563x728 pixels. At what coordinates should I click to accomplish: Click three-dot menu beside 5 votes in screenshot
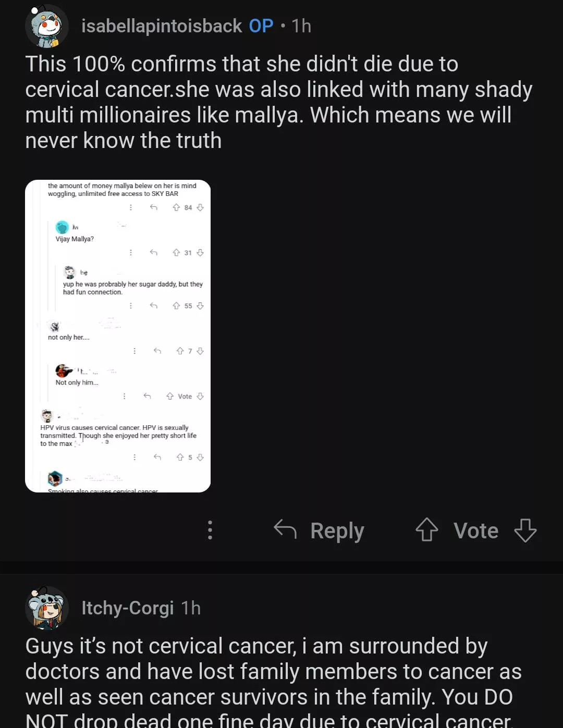pyautogui.click(x=134, y=457)
